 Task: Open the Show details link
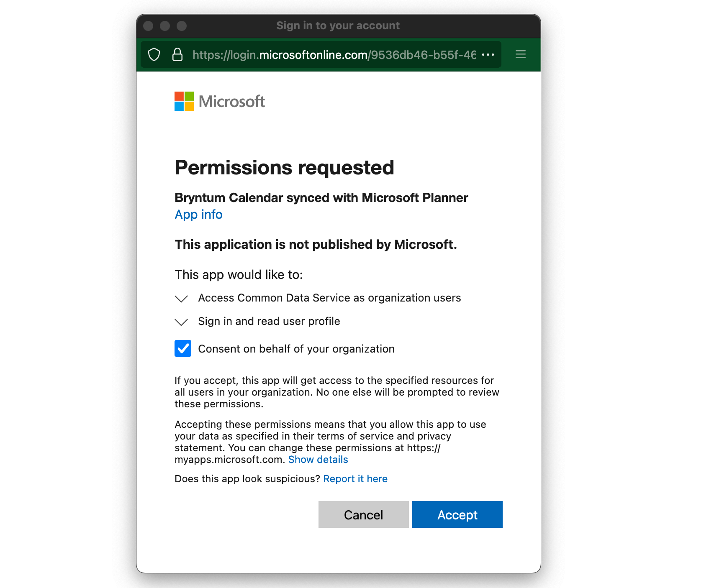(318, 460)
